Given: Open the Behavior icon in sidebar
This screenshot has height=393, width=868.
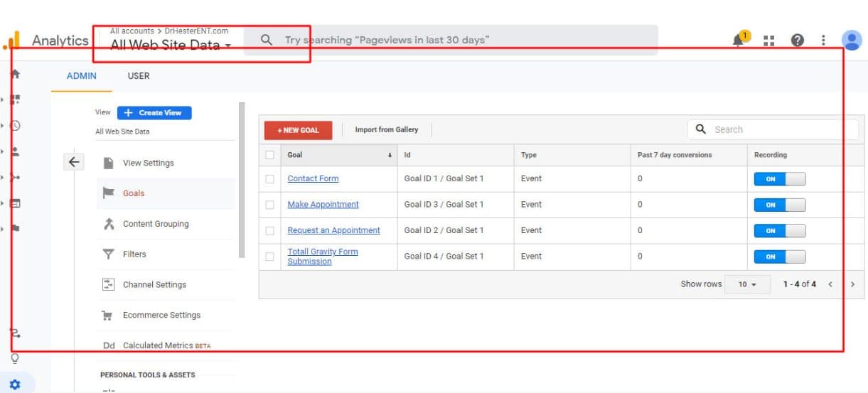Looking at the screenshot, I should coord(15,203).
